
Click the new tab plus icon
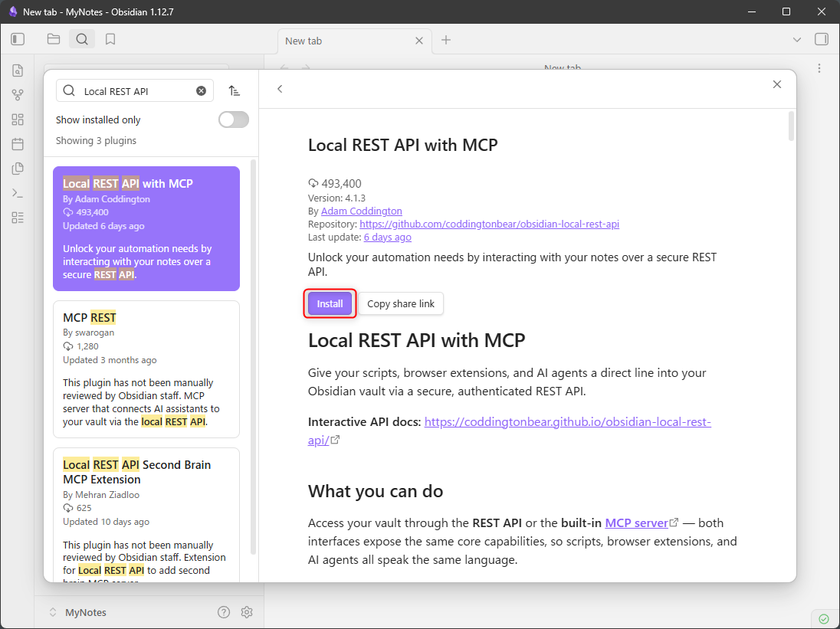tap(446, 40)
